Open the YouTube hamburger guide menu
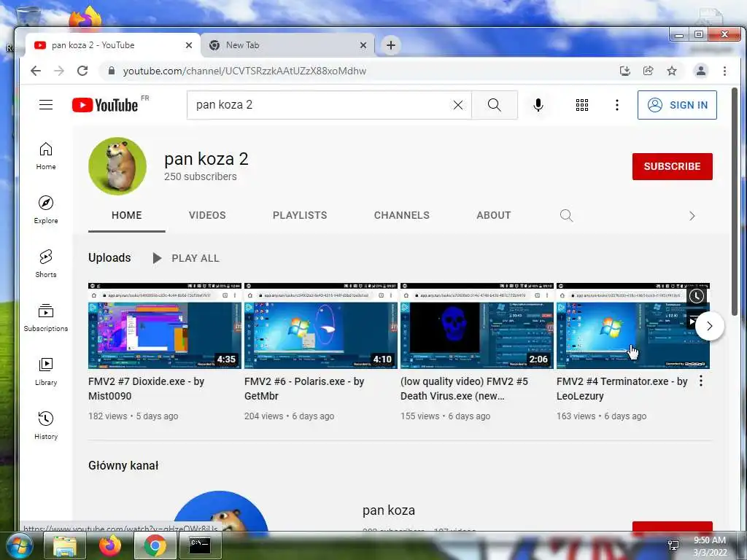This screenshot has height=560, width=747. 46,105
